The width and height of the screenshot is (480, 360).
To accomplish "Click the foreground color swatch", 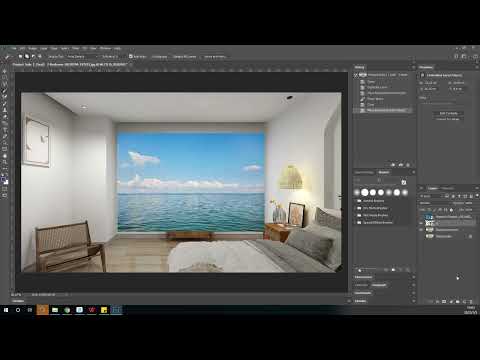I will (x=4, y=180).
